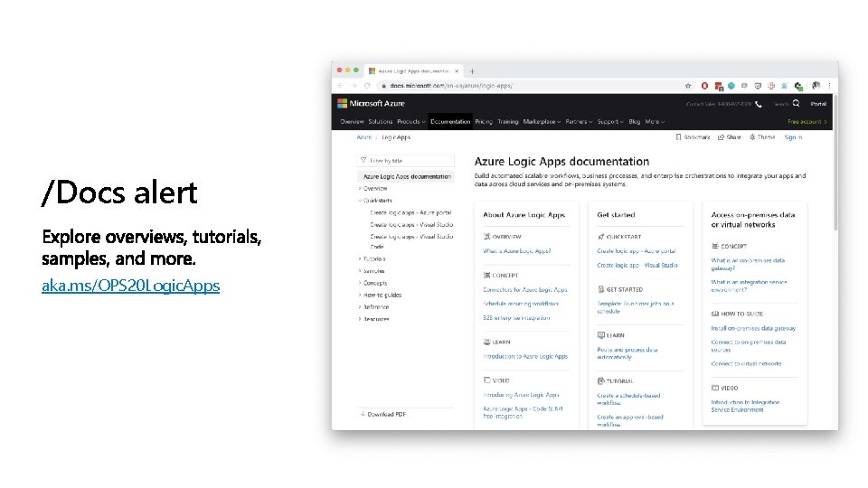Open Create logic apps - Azure portal
Viewport: 868px width, 488px height.
pos(410,212)
